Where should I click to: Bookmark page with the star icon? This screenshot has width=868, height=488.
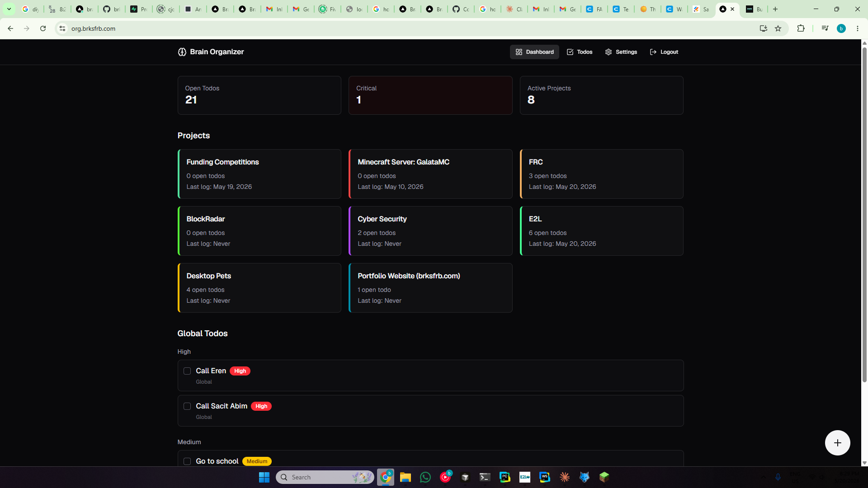(778, 28)
